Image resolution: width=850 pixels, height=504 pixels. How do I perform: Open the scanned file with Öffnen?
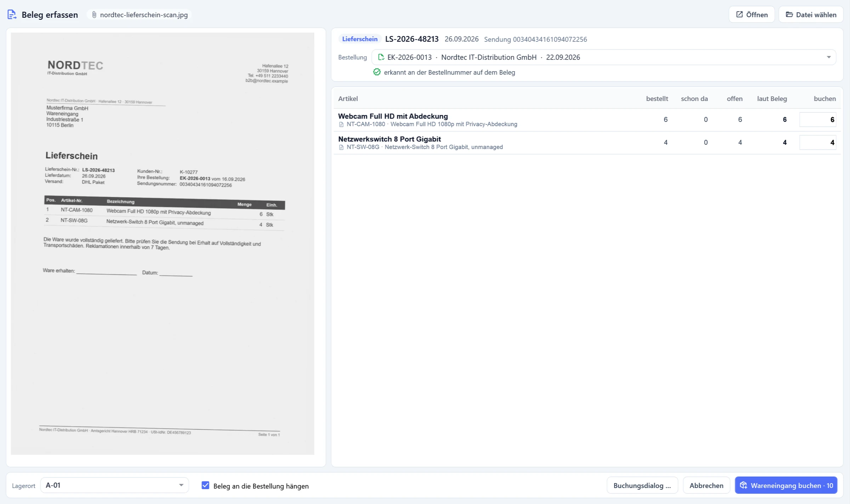point(752,15)
